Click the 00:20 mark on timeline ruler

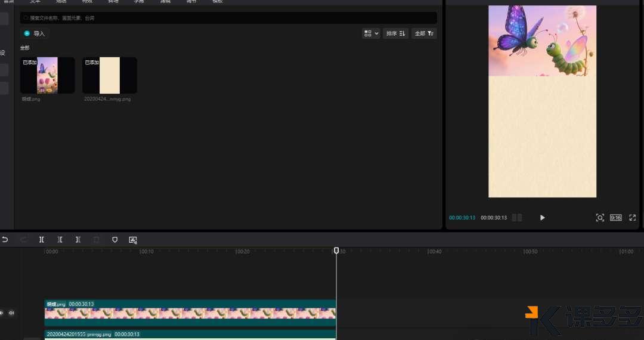[x=243, y=251]
